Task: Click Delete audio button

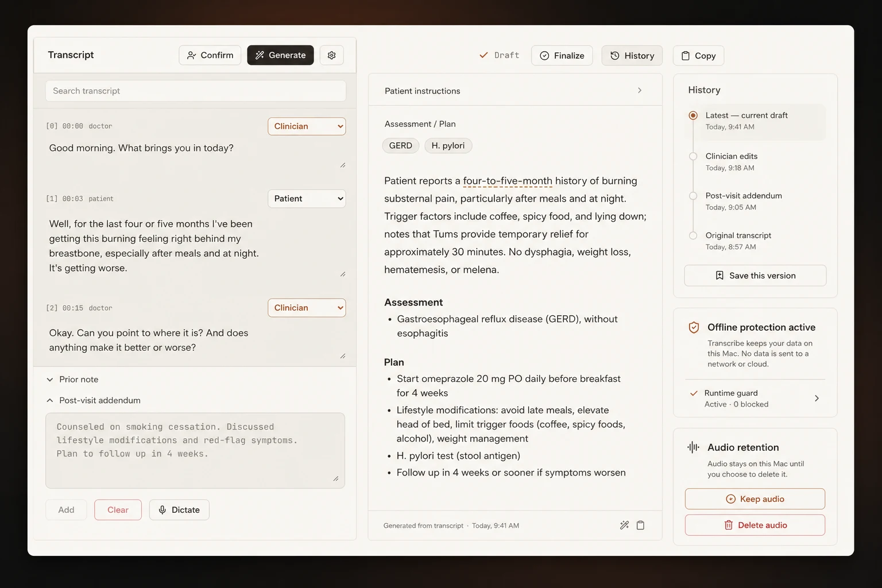Action: click(x=755, y=525)
